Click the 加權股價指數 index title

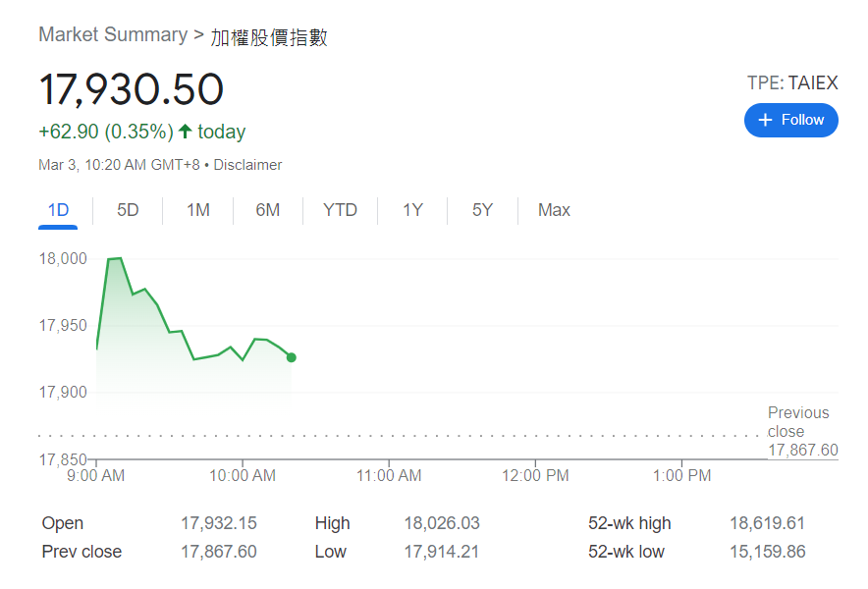click(x=269, y=37)
